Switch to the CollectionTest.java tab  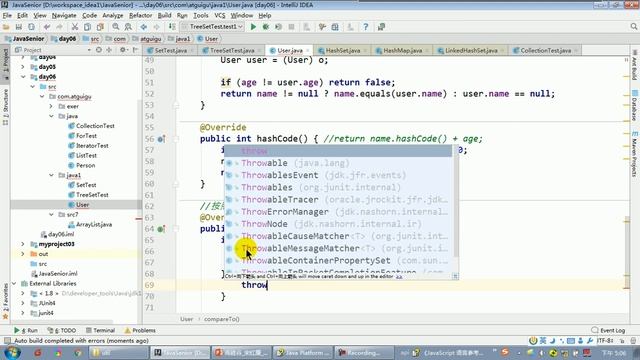pos(545,51)
